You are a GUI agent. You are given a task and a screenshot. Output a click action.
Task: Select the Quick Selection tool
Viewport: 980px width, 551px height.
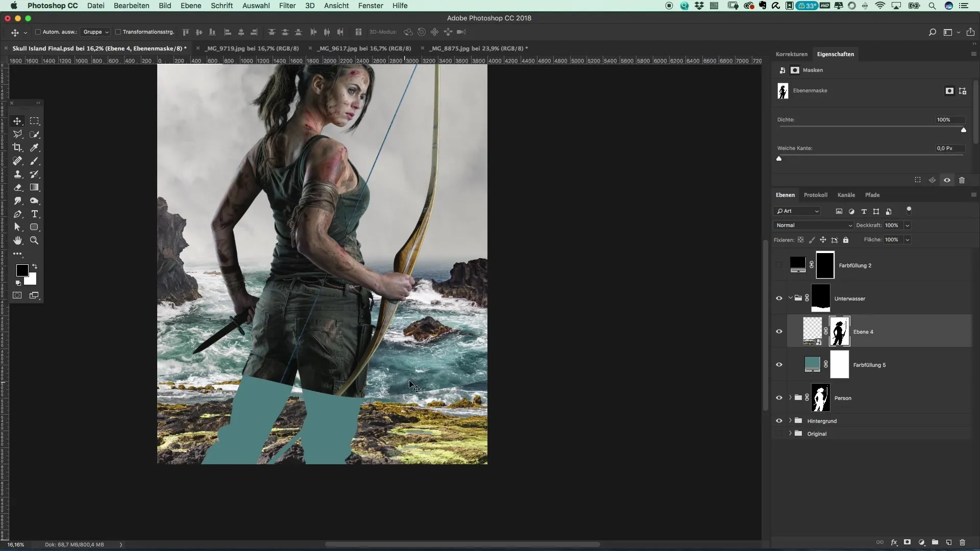pos(34,134)
